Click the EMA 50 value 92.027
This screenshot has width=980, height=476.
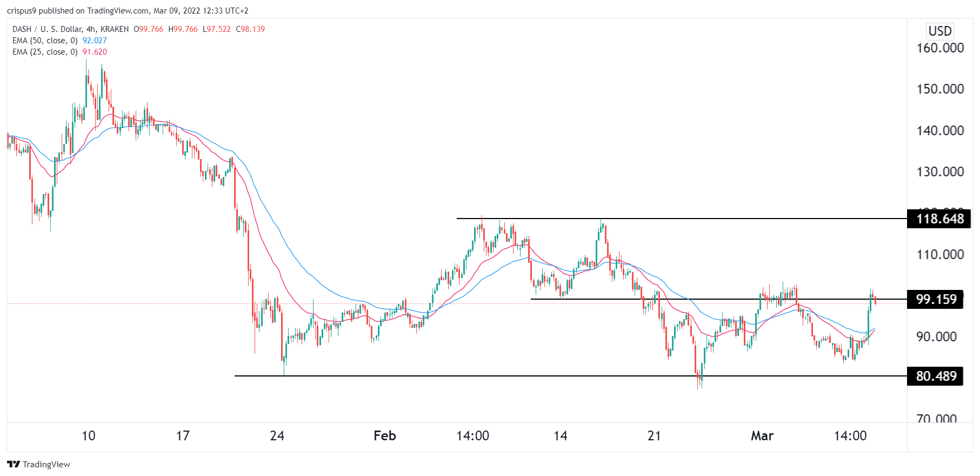[x=95, y=41]
